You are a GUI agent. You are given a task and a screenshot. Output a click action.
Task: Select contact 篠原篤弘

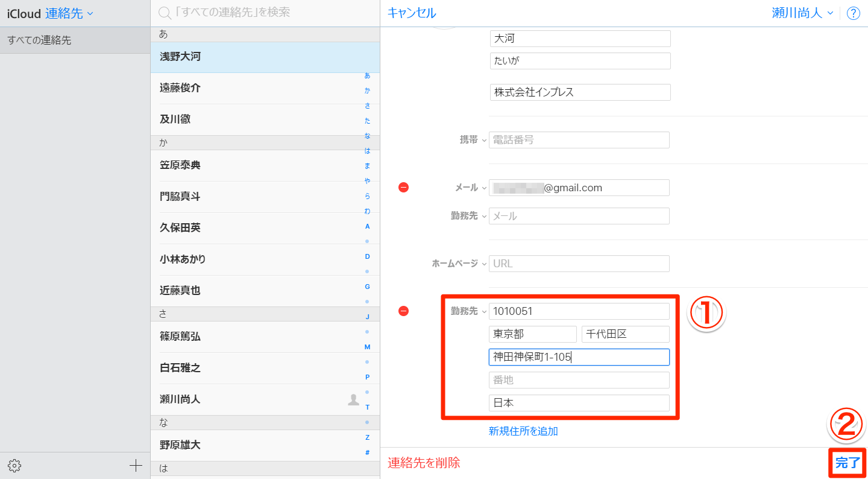[265, 337]
